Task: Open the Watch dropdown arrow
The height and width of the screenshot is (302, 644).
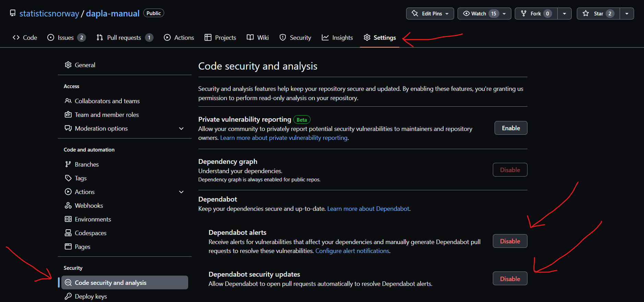Action: (x=504, y=14)
